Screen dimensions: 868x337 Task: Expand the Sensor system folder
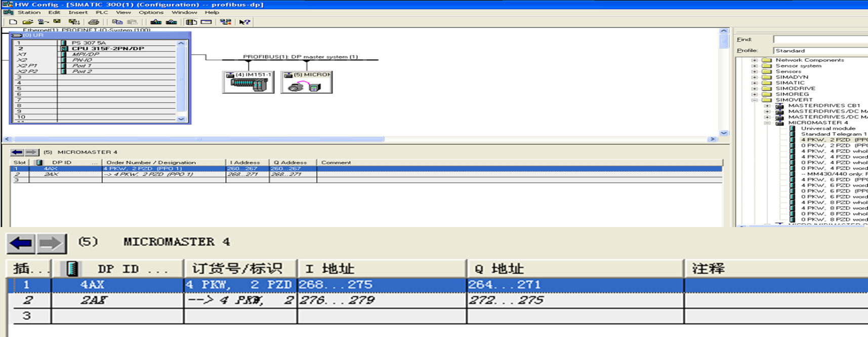pyautogui.click(x=755, y=66)
